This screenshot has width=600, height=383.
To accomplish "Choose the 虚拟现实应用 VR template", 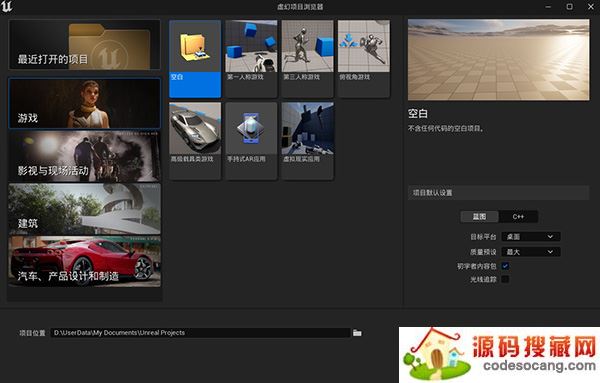I will pos(308,141).
